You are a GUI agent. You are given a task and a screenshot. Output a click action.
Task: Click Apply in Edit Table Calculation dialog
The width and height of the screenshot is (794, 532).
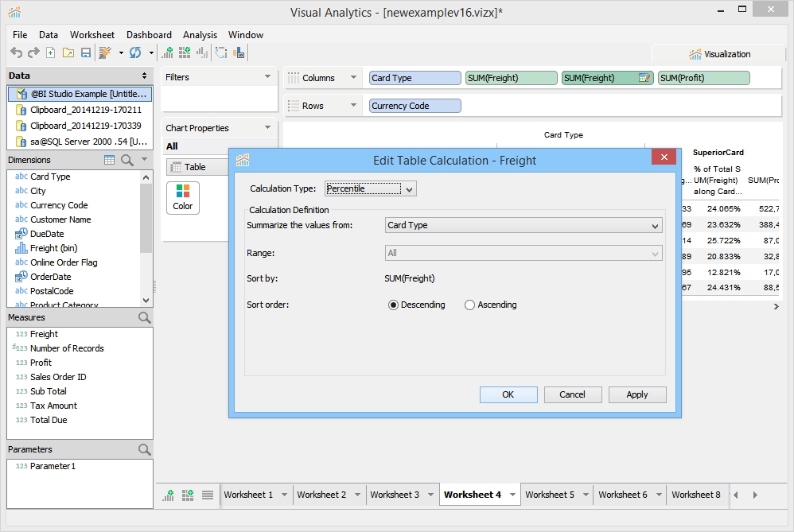pos(637,394)
